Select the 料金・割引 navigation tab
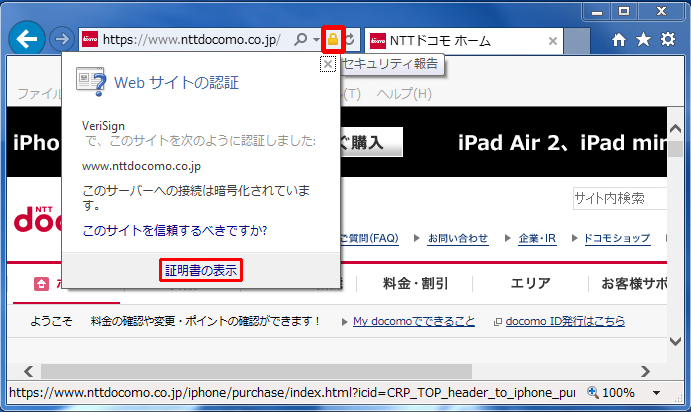This screenshot has width=691, height=412. 416,284
